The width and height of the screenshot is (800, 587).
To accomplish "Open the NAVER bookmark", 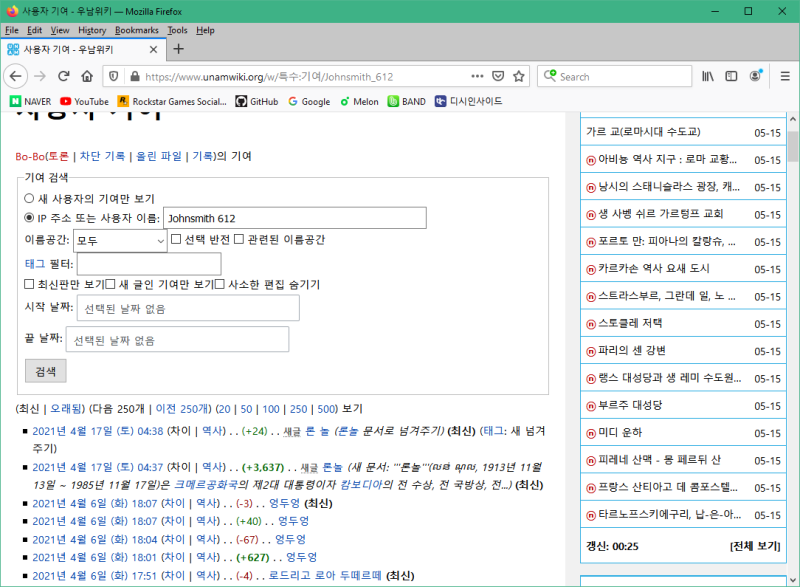I will (x=31, y=101).
